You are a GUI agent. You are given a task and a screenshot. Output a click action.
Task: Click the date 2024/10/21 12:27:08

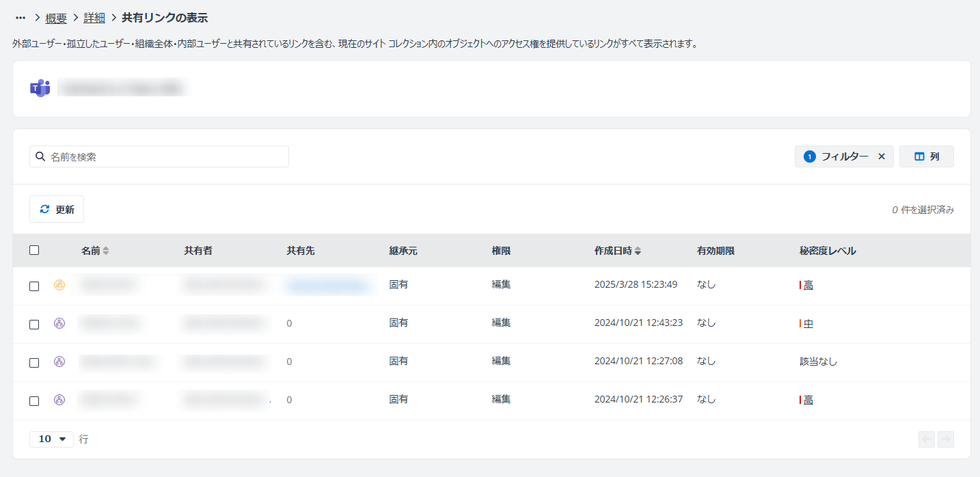638,361
